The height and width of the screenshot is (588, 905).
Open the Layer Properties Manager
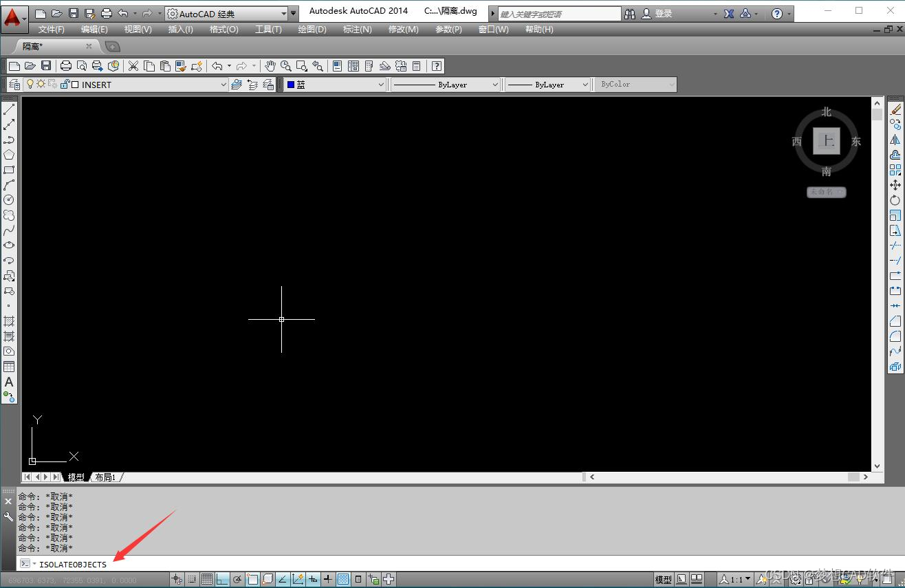[x=14, y=85]
